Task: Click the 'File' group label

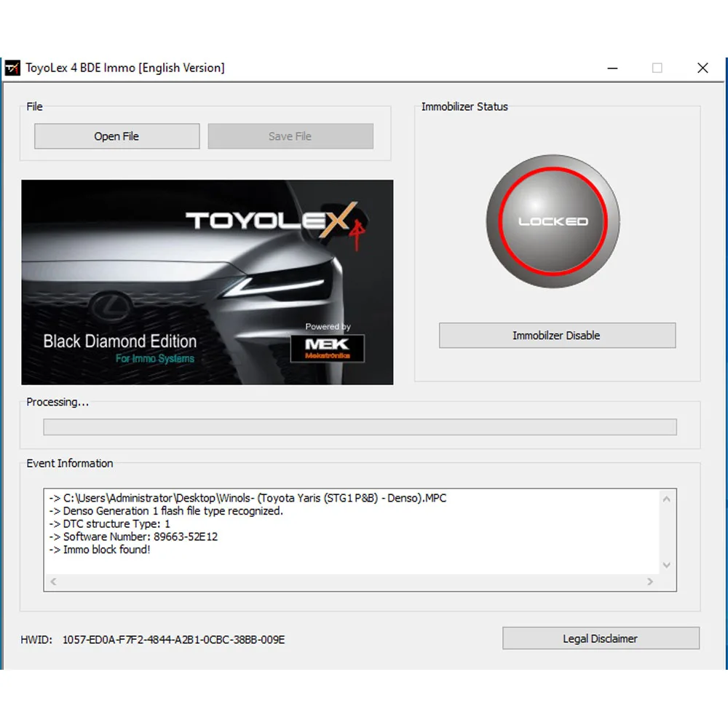Action: coord(34,107)
